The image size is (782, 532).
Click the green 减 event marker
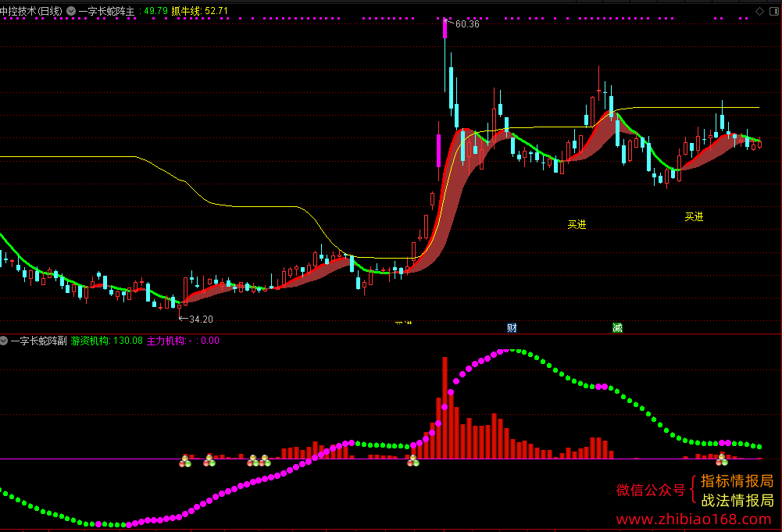click(x=617, y=327)
